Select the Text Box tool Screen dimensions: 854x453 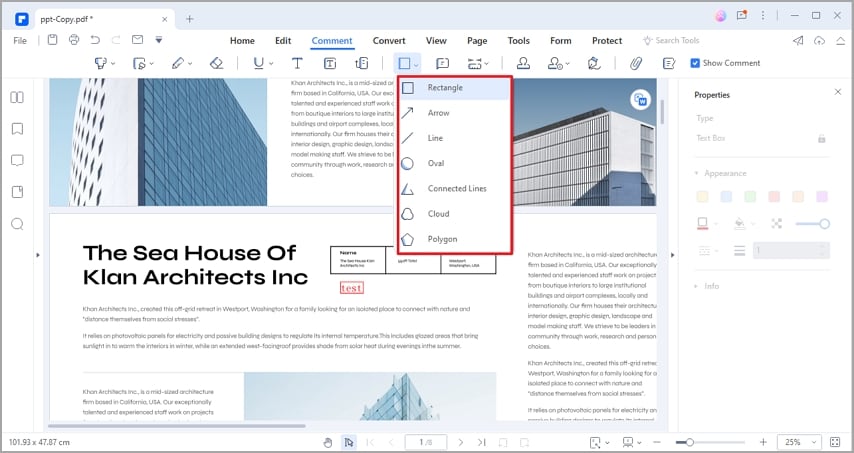pyautogui.click(x=330, y=63)
